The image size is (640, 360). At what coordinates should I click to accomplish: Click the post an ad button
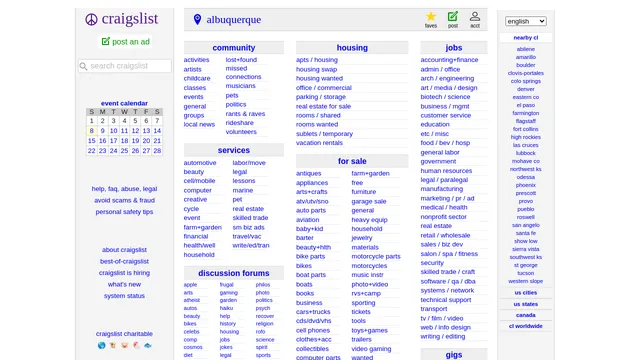tap(126, 42)
